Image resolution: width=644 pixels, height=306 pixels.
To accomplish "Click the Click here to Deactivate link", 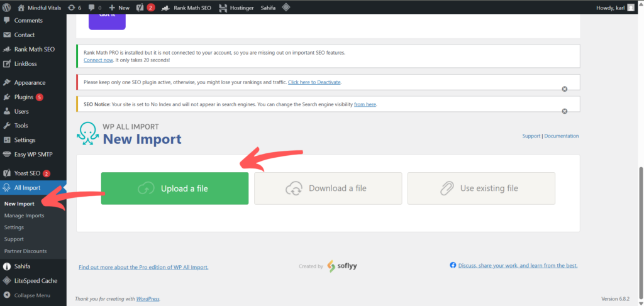I will point(314,82).
